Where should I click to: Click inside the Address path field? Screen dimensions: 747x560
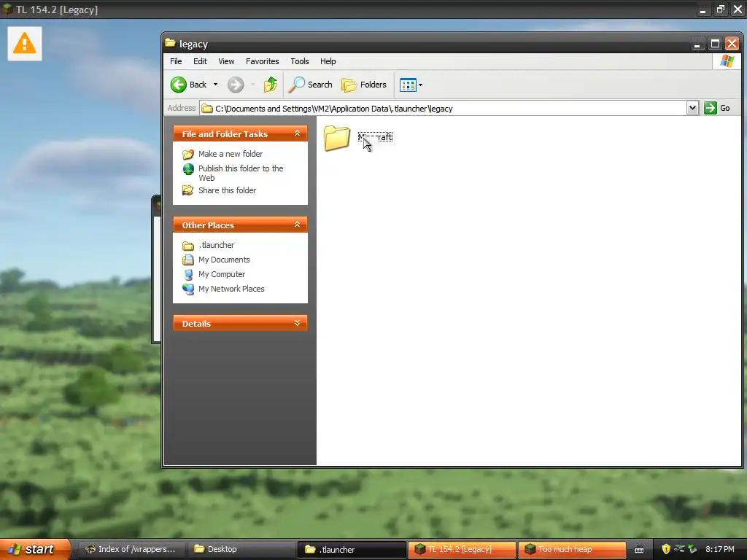pos(443,109)
